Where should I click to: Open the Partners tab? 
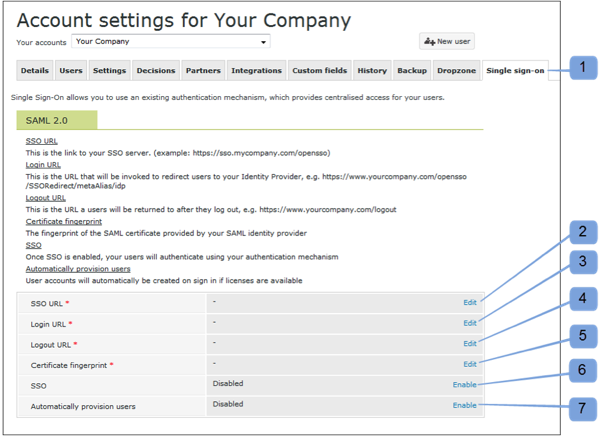202,71
